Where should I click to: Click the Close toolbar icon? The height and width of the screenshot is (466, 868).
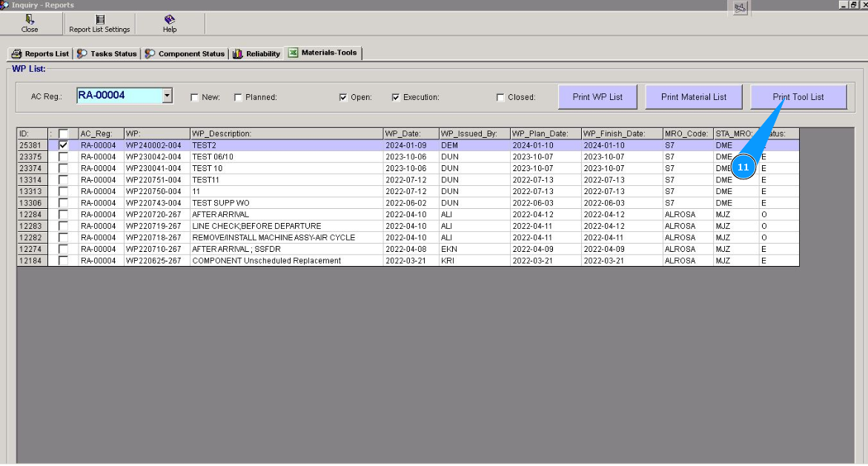coord(30,24)
